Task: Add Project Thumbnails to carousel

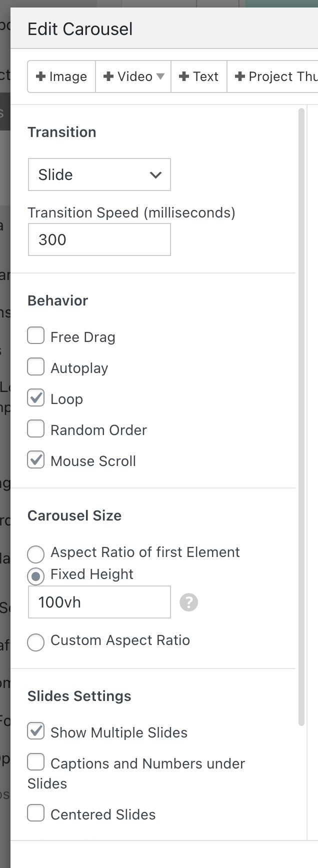Action: (275, 76)
